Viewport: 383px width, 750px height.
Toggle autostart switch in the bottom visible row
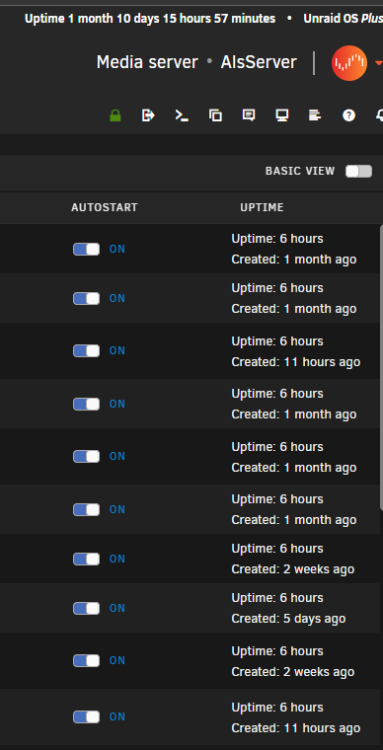click(x=87, y=717)
